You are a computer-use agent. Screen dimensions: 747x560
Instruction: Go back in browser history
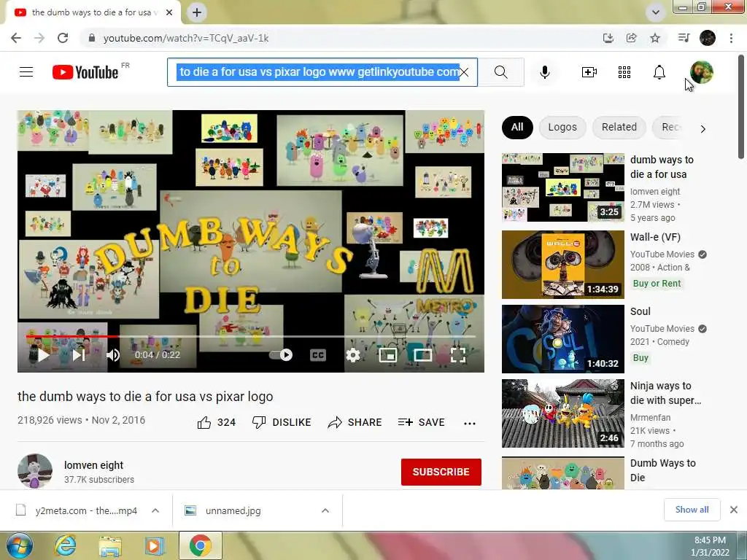pos(16,38)
